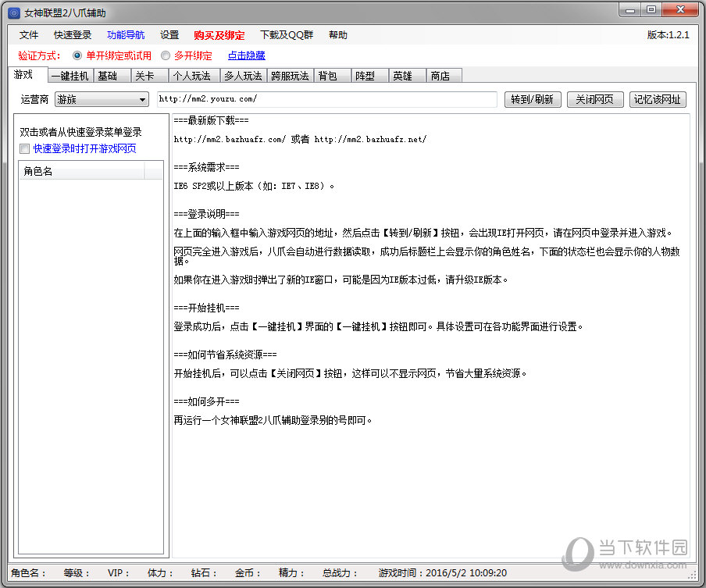Viewport: 706px width, 588px height.
Task: Click the ===如何多开=== heading
Action: 207,401
